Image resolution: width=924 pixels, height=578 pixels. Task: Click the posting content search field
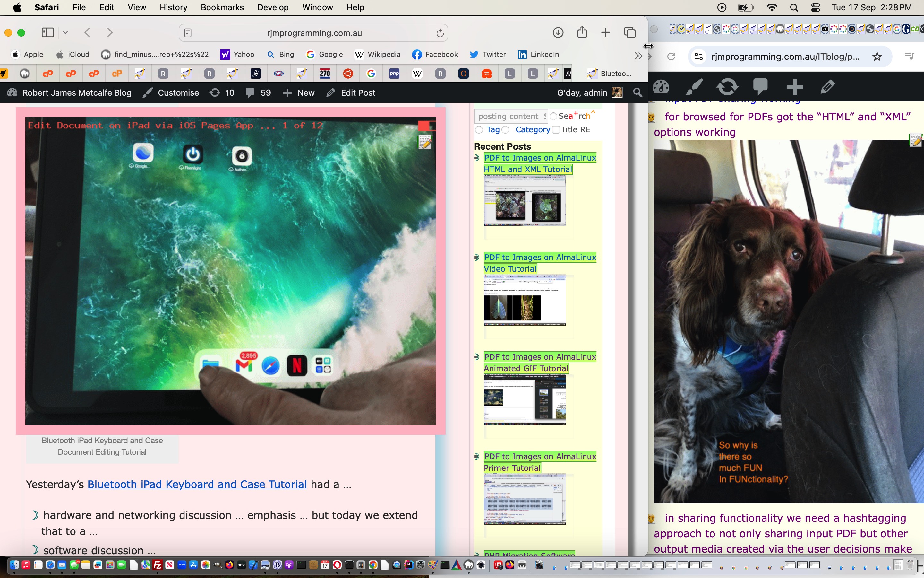point(510,116)
